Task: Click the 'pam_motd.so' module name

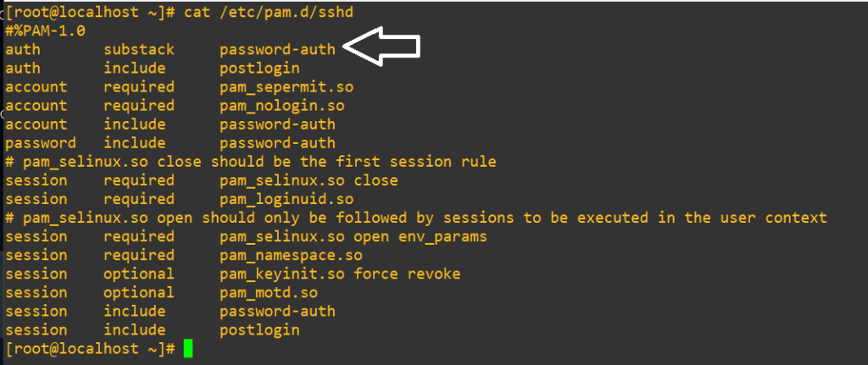Action: [269, 292]
